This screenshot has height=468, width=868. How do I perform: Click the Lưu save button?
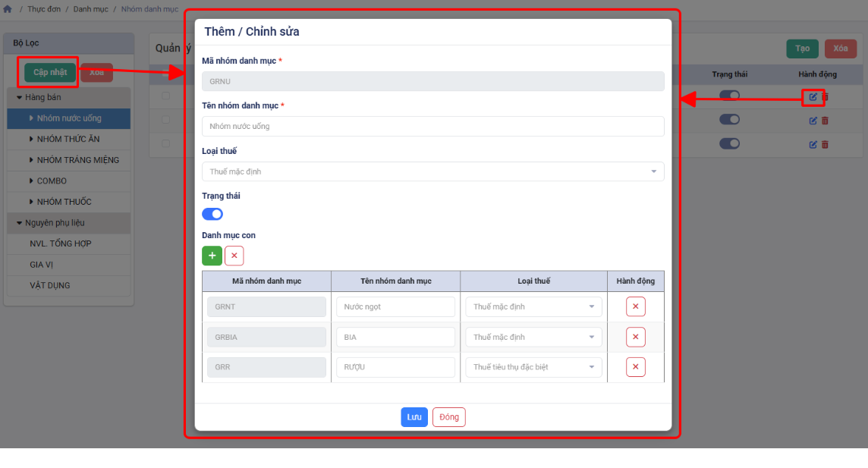(x=414, y=417)
